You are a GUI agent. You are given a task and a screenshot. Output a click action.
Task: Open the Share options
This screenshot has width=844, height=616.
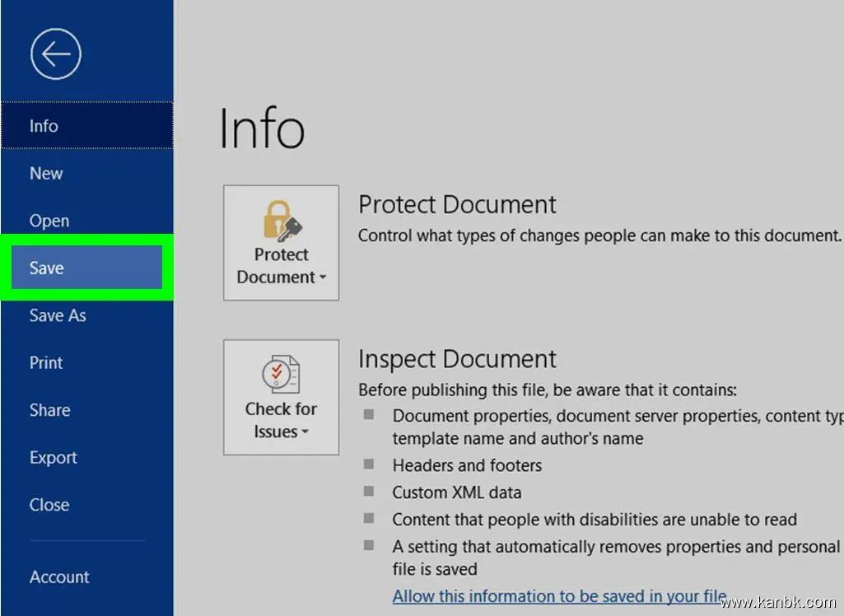point(49,410)
